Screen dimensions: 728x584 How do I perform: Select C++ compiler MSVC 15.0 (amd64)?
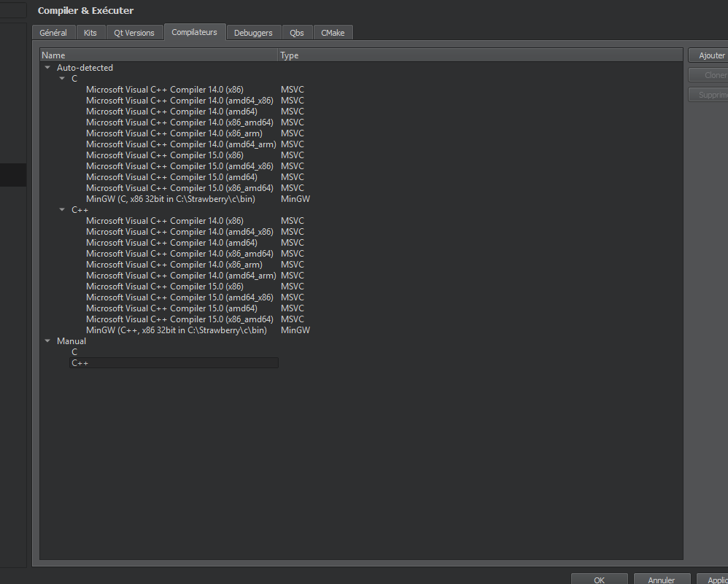pyautogui.click(x=171, y=308)
